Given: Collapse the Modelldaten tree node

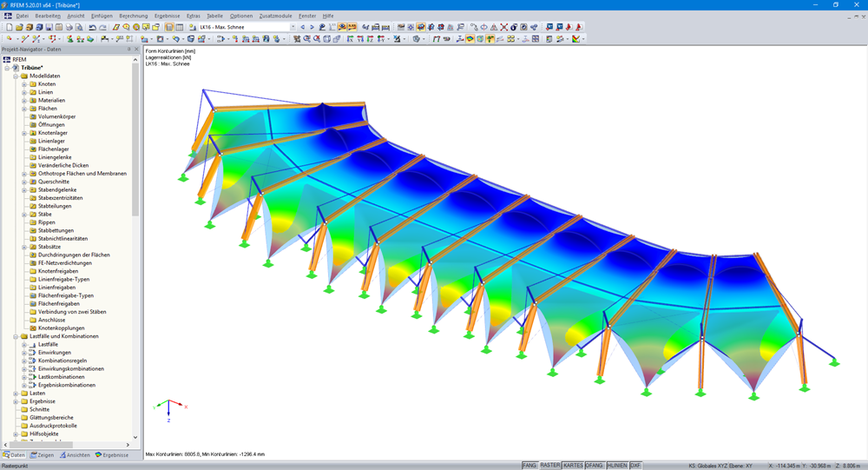Looking at the screenshot, I should click(x=16, y=76).
